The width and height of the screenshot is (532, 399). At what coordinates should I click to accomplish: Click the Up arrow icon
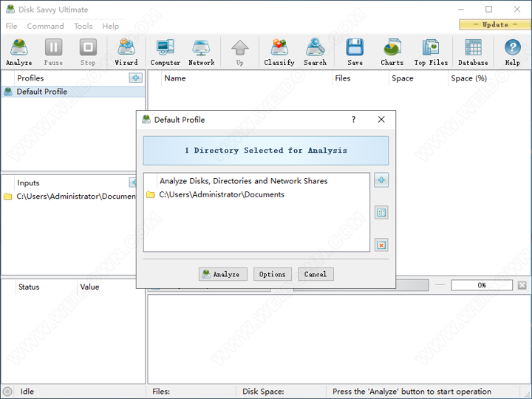[x=240, y=52]
